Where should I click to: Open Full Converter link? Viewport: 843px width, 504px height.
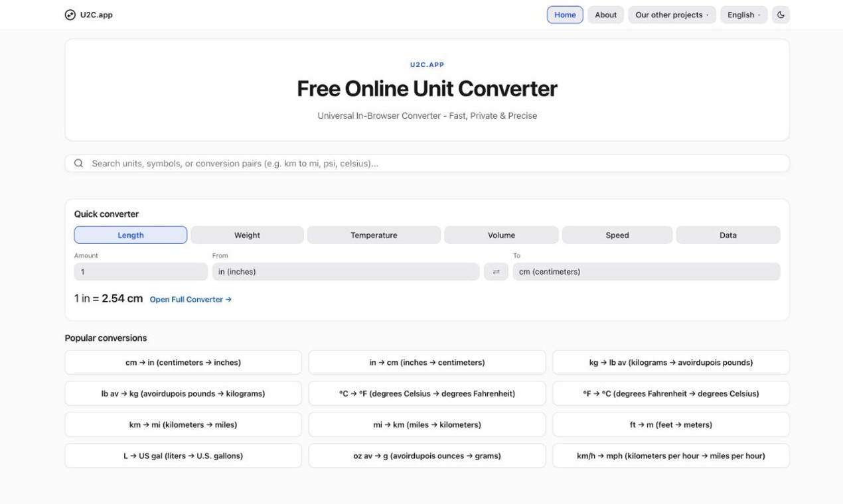(191, 300)
